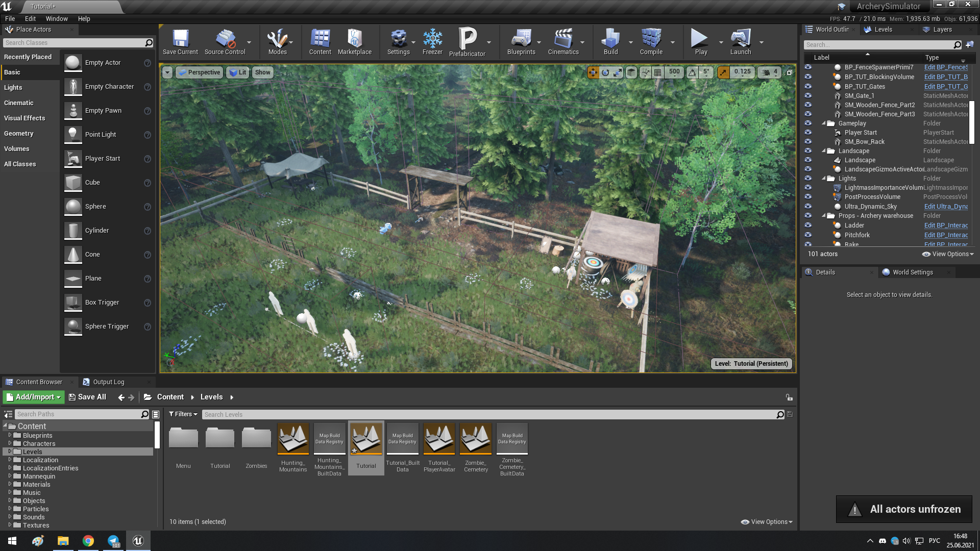Open the Window menu

pyautogui.click(x=57, y=18)
